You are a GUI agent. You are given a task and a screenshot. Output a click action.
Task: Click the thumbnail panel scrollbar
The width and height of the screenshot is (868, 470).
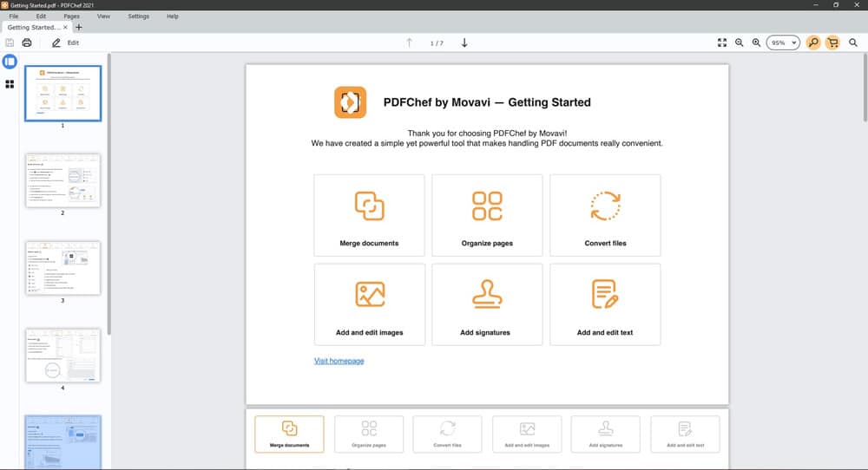click(x=109, y=193)
